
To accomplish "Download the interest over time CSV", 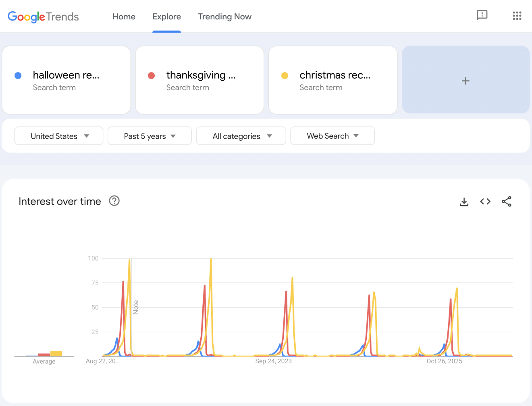I will tap(464, 202).
